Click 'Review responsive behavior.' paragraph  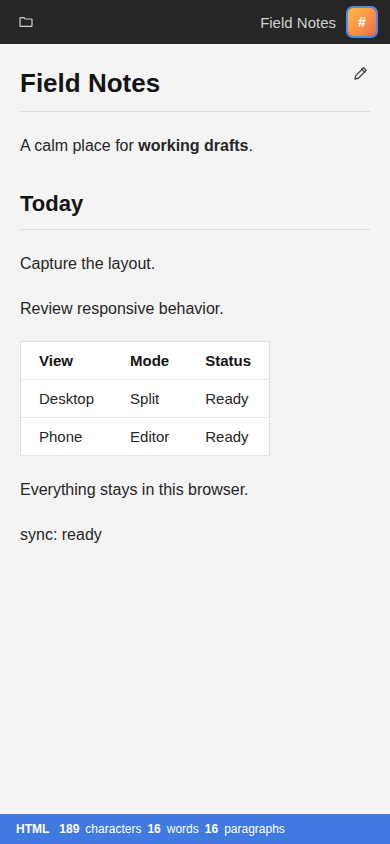tap(122, 308)
